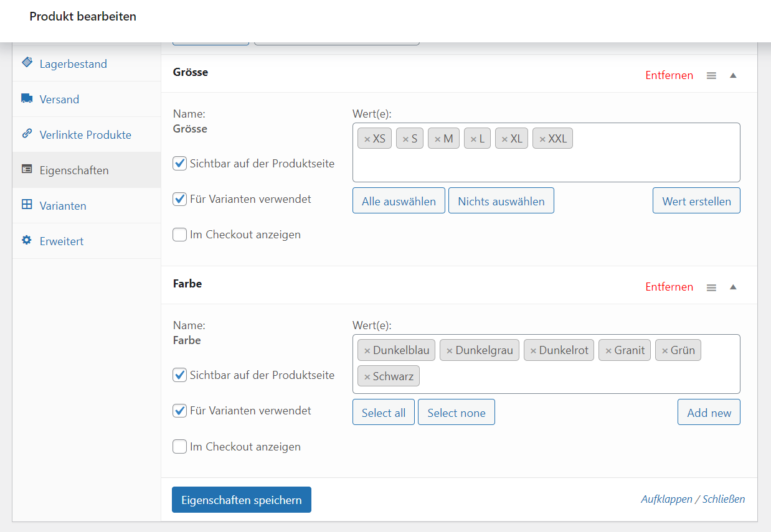Go to the Varianten tab
This screenshot has width=771, height=532.
click(x=87, y=205)
